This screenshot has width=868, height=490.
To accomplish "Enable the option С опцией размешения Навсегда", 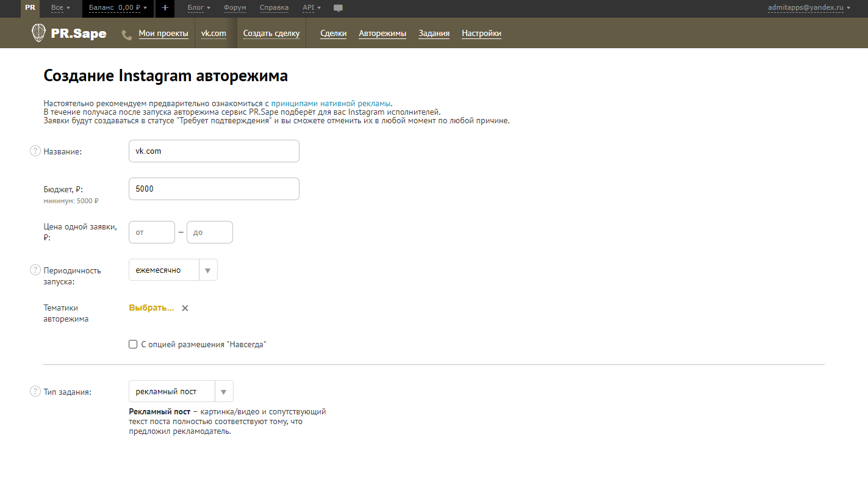I will tap(133, 344).
